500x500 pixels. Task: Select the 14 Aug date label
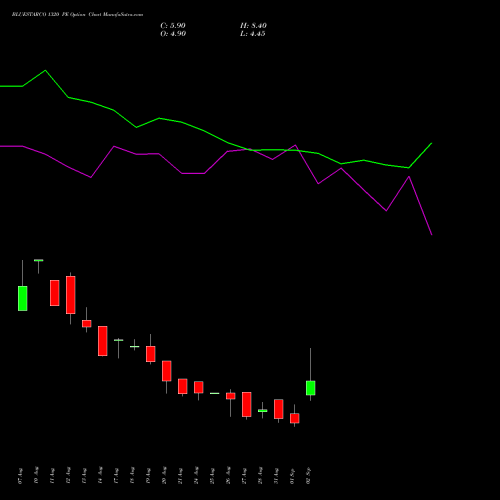click(100, 475)
